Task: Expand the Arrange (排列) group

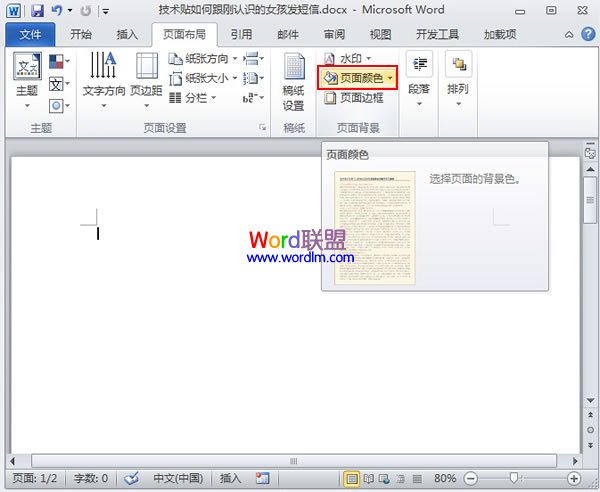Action: click(458, 80)
